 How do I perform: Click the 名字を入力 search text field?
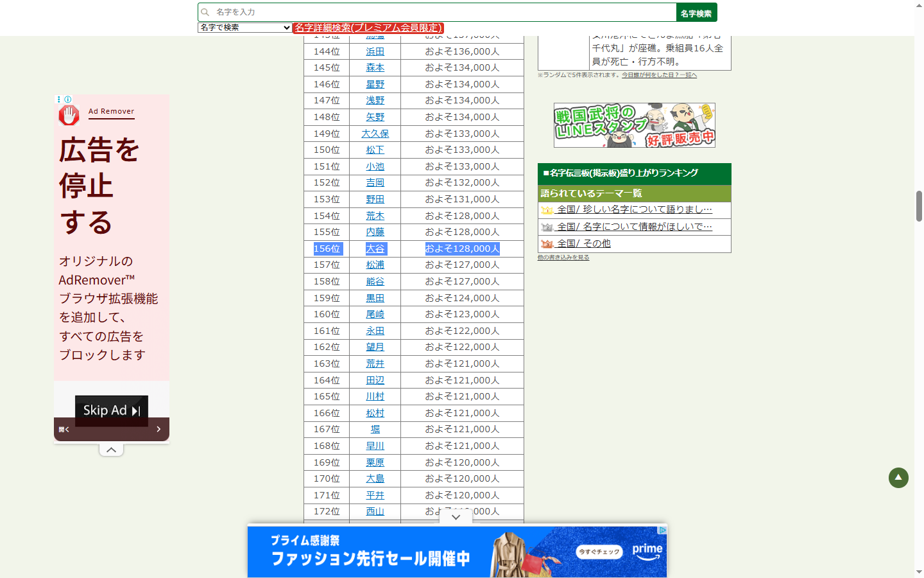443,12
